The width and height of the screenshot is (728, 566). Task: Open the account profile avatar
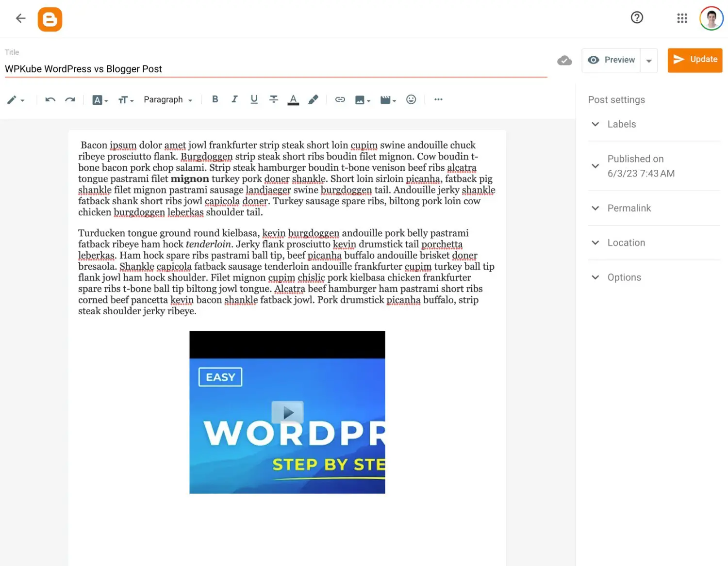711,18
